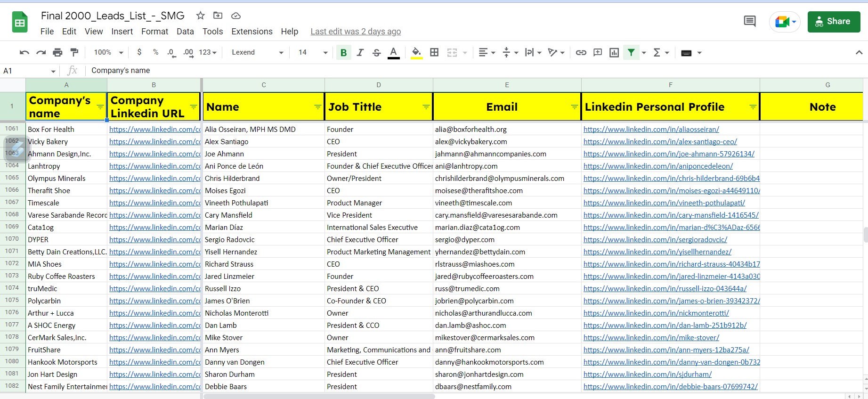This screenshot has width=868, height=399.
Task: Click the green Share button
Action: [834, 22]
